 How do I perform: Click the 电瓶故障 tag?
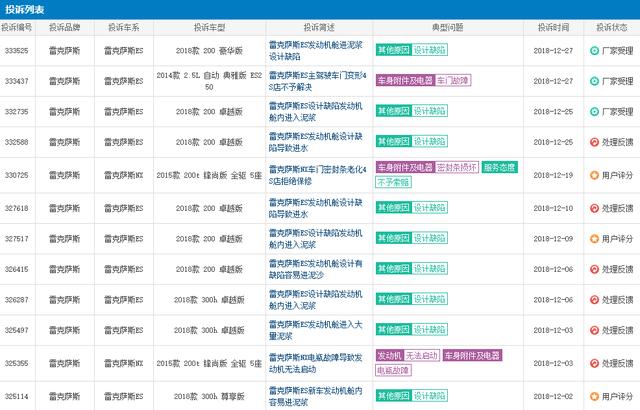[393, 370]
